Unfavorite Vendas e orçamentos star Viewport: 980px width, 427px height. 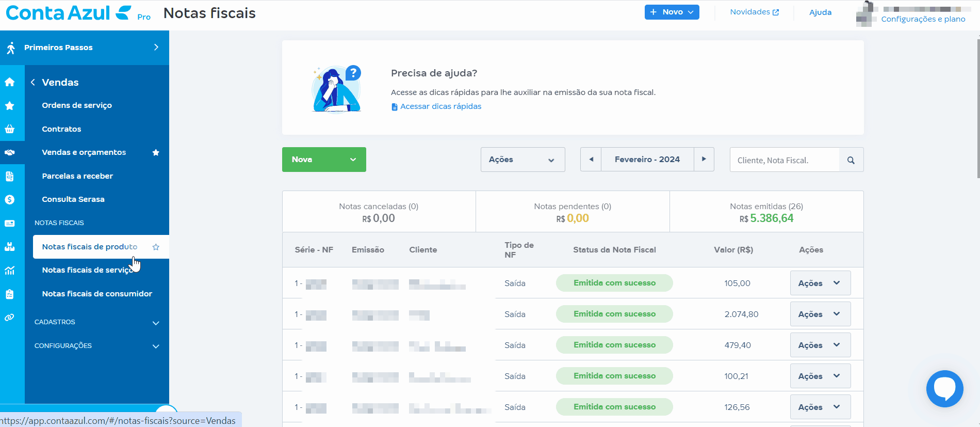[x=156, y=152]
